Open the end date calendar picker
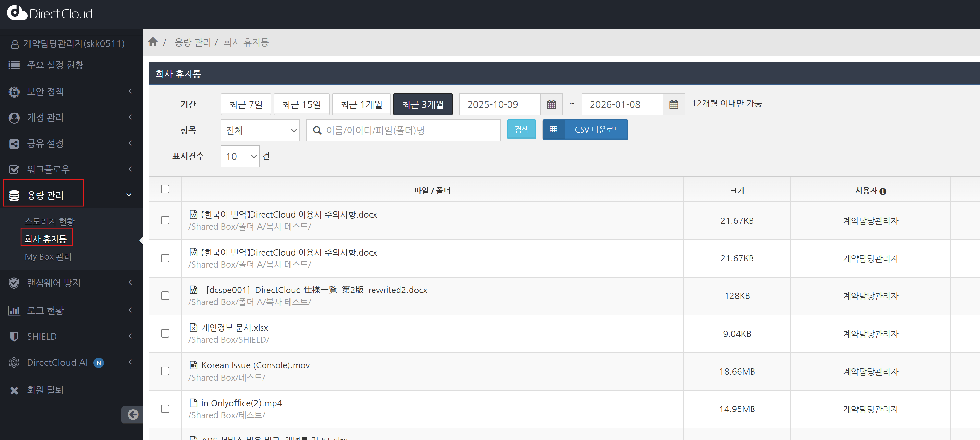This screenshot has height=440, width=980. click(673, 105)
